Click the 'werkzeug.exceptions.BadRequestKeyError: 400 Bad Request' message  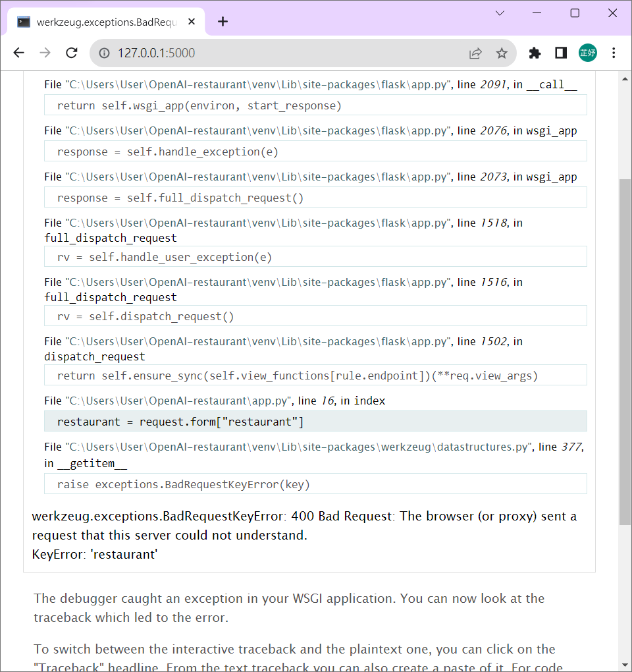[304, 526]
